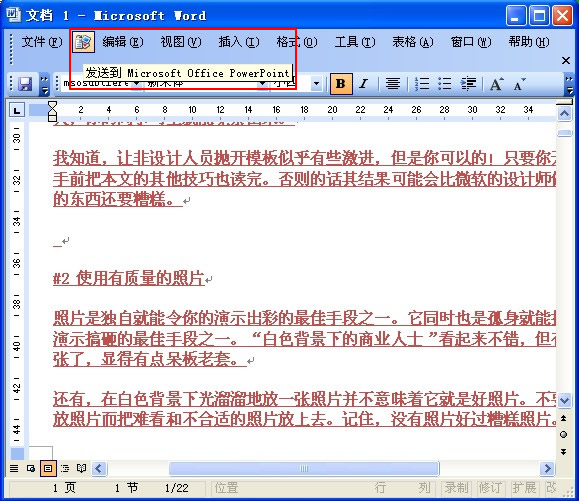Close the document with small X

coord(566,60)
